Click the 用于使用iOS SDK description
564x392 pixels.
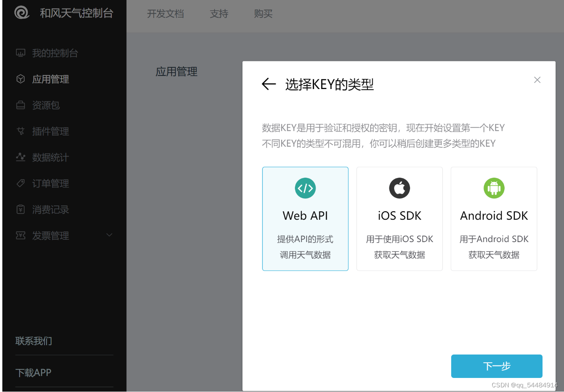(x=400, y=239)
